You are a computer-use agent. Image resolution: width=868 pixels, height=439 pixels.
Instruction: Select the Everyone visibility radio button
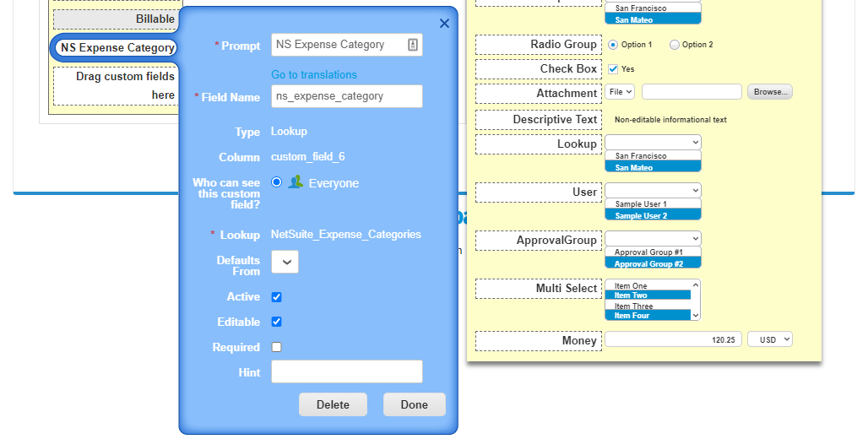(277, 182)
